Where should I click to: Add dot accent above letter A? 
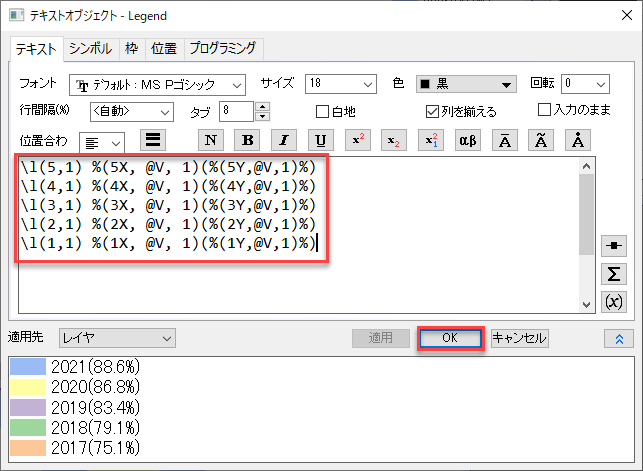click(578, 140)
